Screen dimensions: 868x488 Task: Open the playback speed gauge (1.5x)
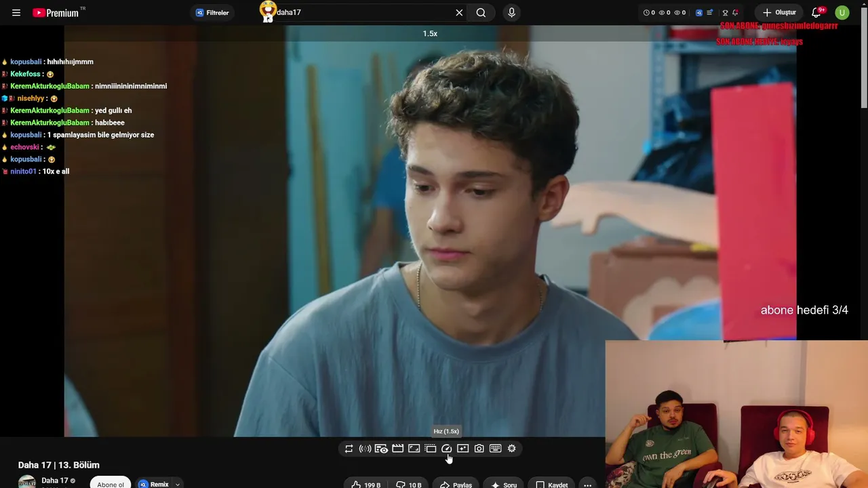click(x=446, y=449)
